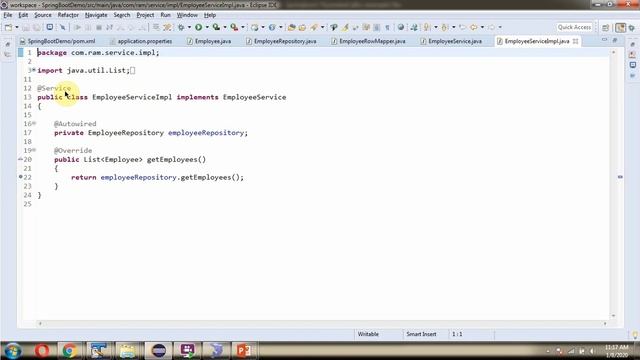This screenshot has width=640, height=360.
Task: Click the Quick Access search field
Action: (x=574, y=27)
